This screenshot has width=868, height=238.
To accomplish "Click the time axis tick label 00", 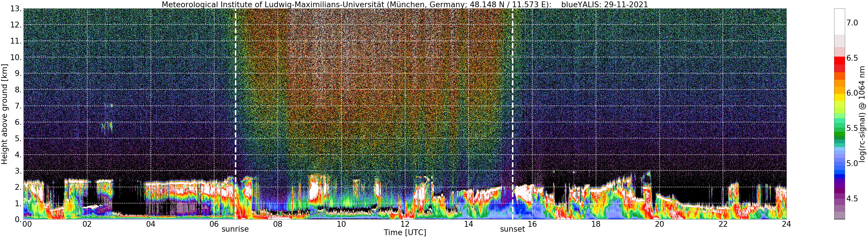I will (27, 224).
